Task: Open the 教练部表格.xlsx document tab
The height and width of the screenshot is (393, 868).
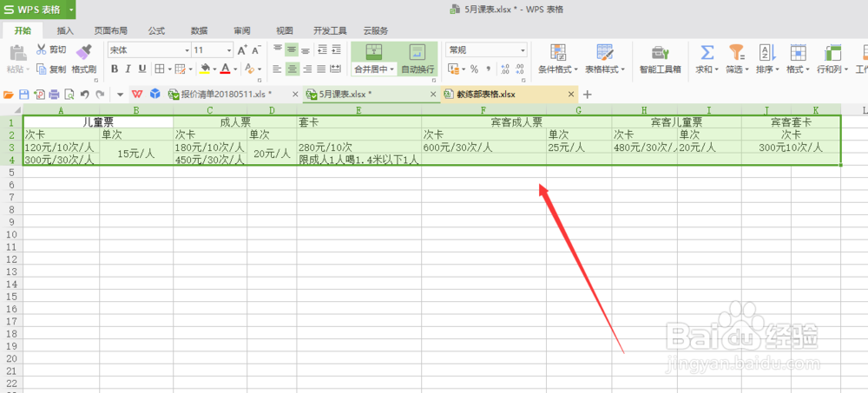Action: pos(508,95)
